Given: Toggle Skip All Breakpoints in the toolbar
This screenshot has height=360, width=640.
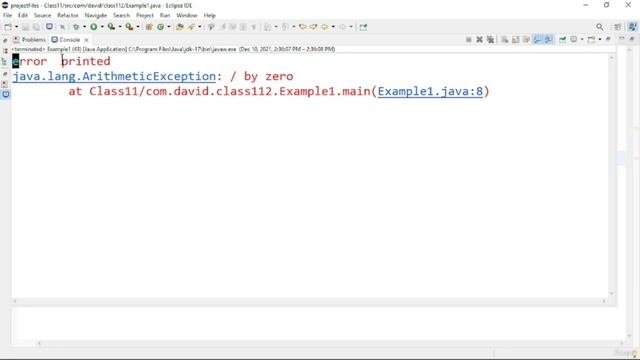Looking at the screenshot, I should 62,27.
